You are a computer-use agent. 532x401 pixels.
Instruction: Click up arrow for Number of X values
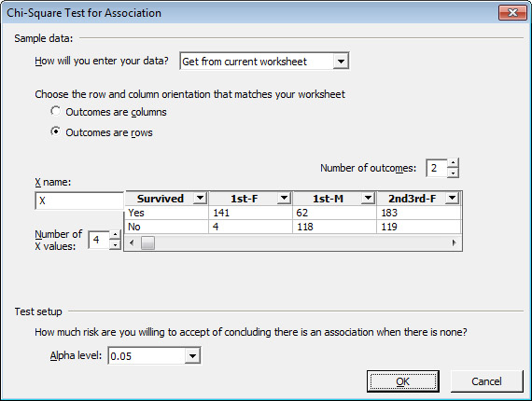pyautogui.click(x=116, y=235)
